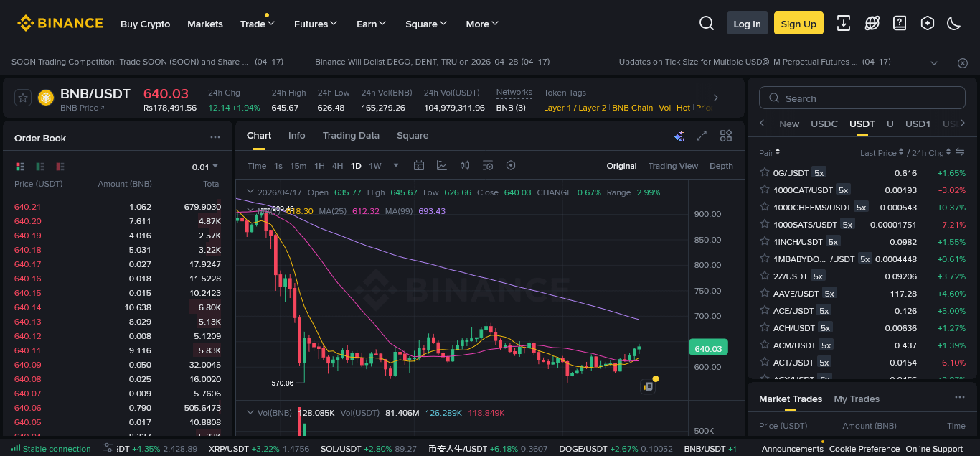
Task: Show buy orders only view
Action: pyautogui.click(x=40, y=167)
